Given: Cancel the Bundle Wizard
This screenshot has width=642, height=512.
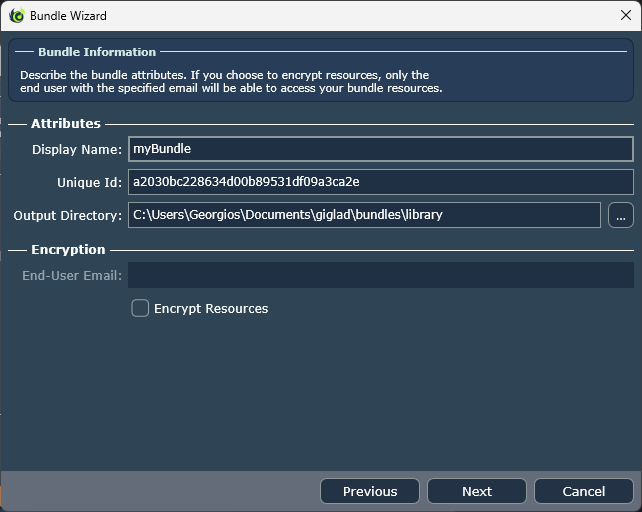Looking at the screenshot, I should (583, 491).
